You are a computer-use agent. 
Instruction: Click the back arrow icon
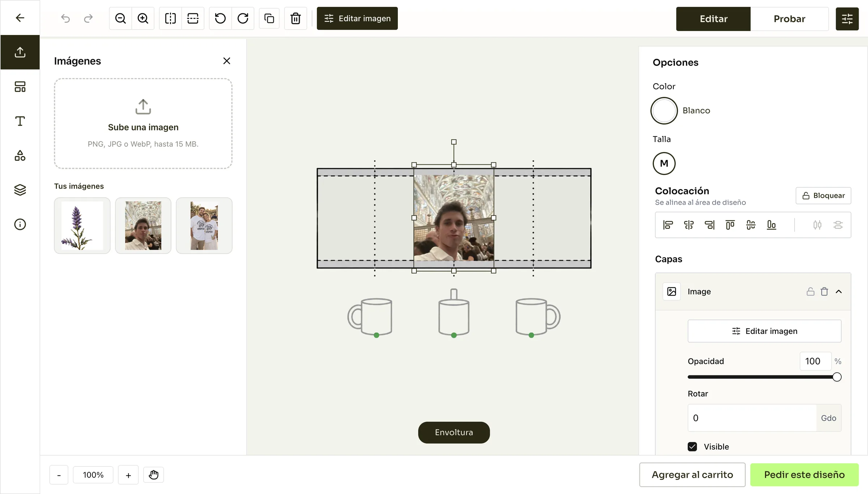(x=20, y=18)
